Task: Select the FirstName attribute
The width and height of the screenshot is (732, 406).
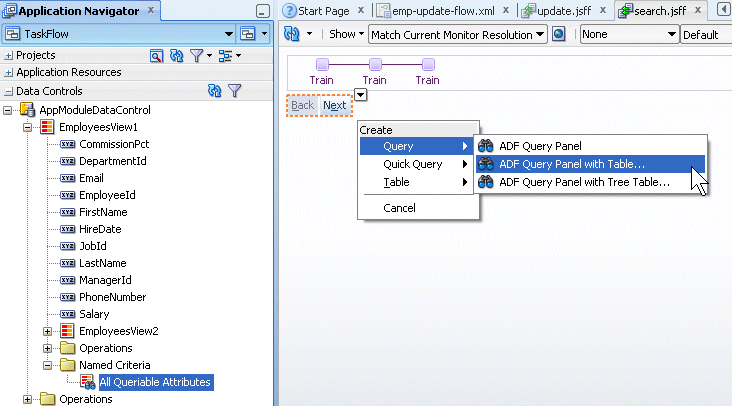Action: [103, 212]
